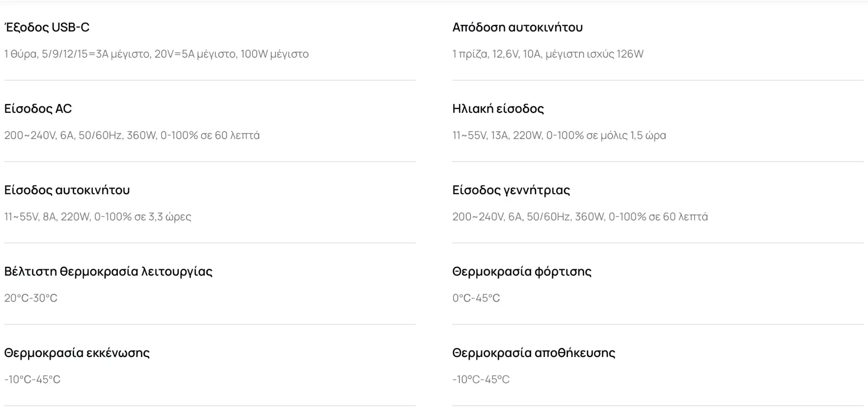Click the 'Βέλτιστη θερμοκρασία λειτουργίας' heading
This screenshot has height=410, width=868.
[108, 271]
